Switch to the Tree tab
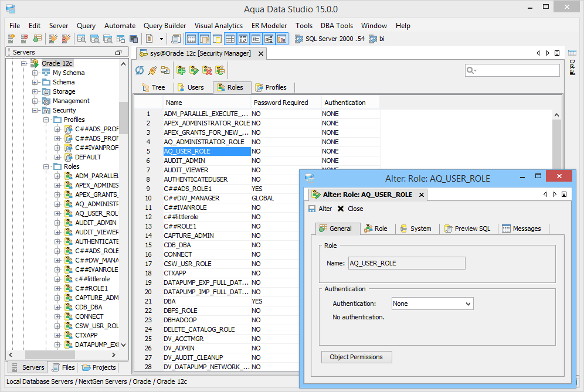This screenshot has width=584, height=392. [x=154, y=87]
